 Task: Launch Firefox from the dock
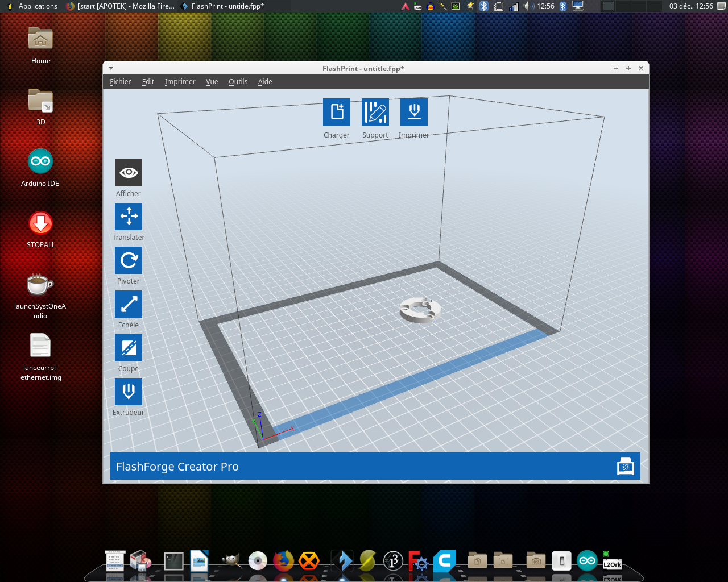click(x=283, y=561)
